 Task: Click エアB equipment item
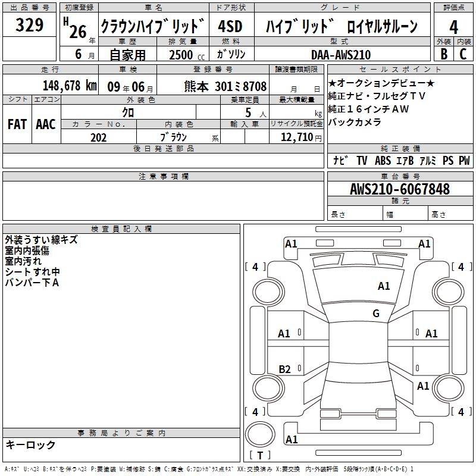click(x=405, y=160)
